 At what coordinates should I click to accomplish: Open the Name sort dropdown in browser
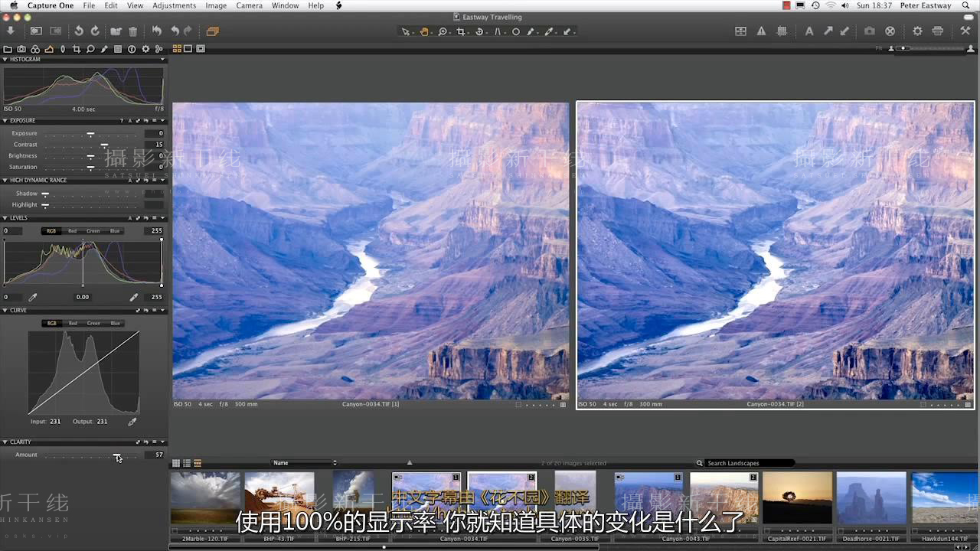[x=304, y=463]
